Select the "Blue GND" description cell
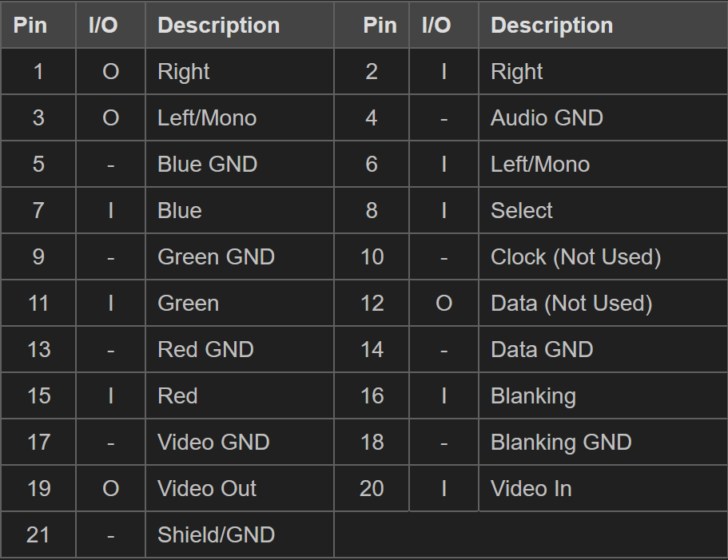 (207, 165)
